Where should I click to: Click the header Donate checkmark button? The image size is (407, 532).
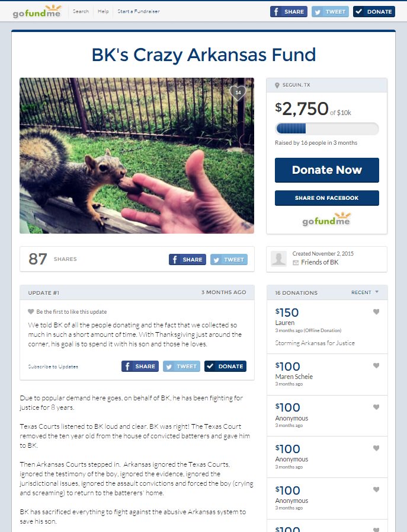coord(374,11)
